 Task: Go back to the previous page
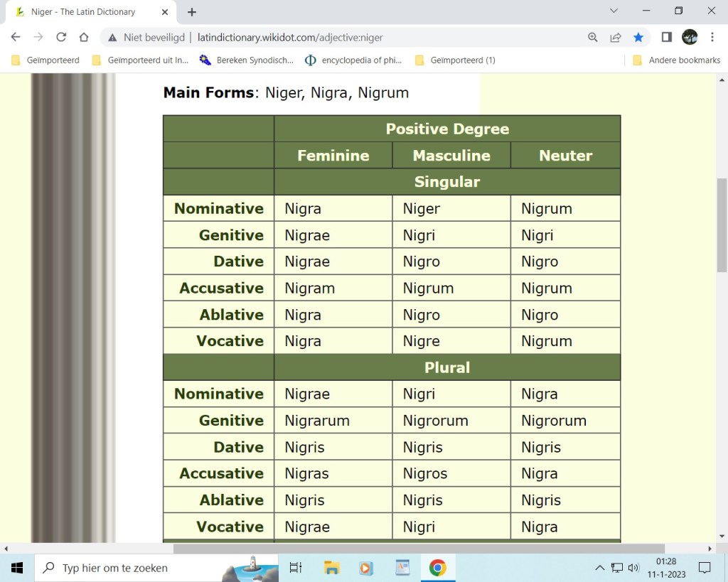click(x=16, y=37)
